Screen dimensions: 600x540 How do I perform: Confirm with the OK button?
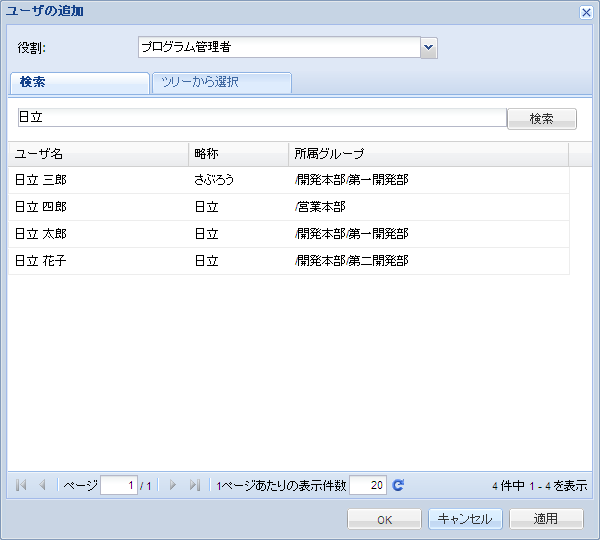point(384,519)
